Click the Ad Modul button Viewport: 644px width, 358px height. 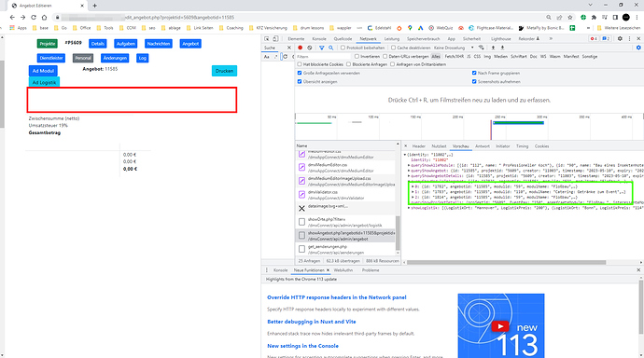43,71
